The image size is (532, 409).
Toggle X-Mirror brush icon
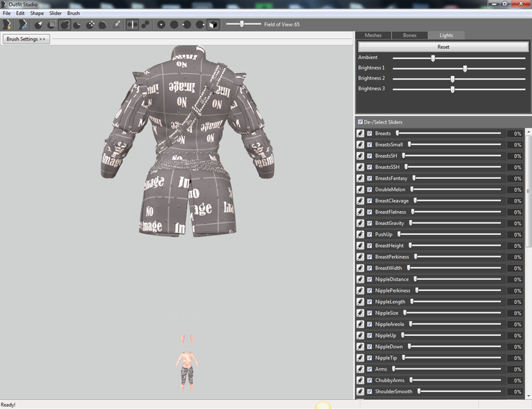click(133, 24)
